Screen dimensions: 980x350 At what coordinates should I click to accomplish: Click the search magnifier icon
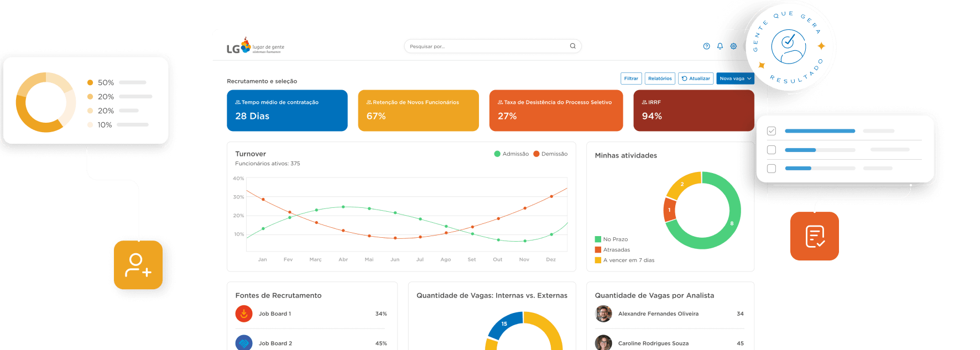[x=573, y=46]
